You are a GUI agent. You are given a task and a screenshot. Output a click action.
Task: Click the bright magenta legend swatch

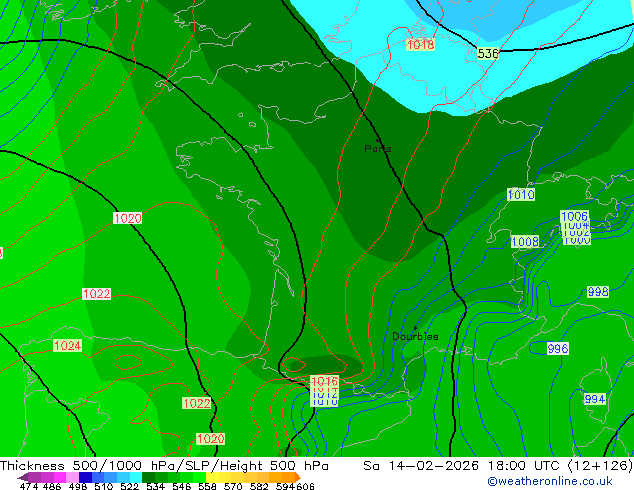tap(60, 477)
